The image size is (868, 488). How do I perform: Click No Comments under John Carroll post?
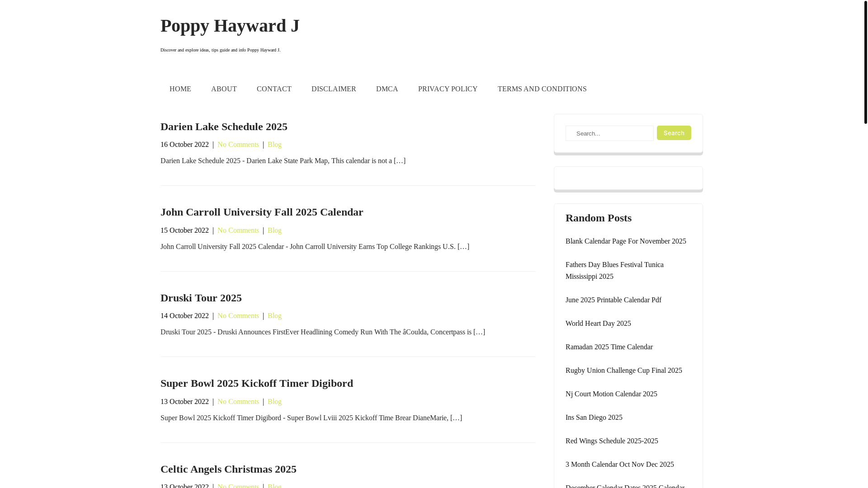click(x=238, y=230)
